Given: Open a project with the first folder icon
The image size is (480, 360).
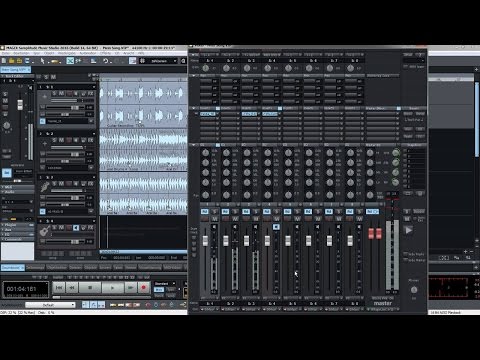Looking at the screenshot, I should click(x=11, y=61).
